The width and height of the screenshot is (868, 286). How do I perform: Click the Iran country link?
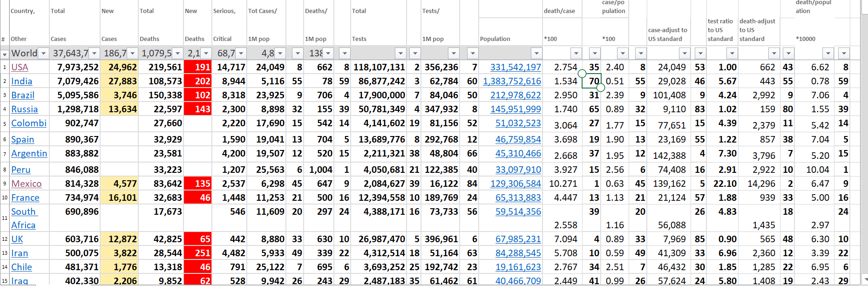pyautogui.click(x=20, y=253)
